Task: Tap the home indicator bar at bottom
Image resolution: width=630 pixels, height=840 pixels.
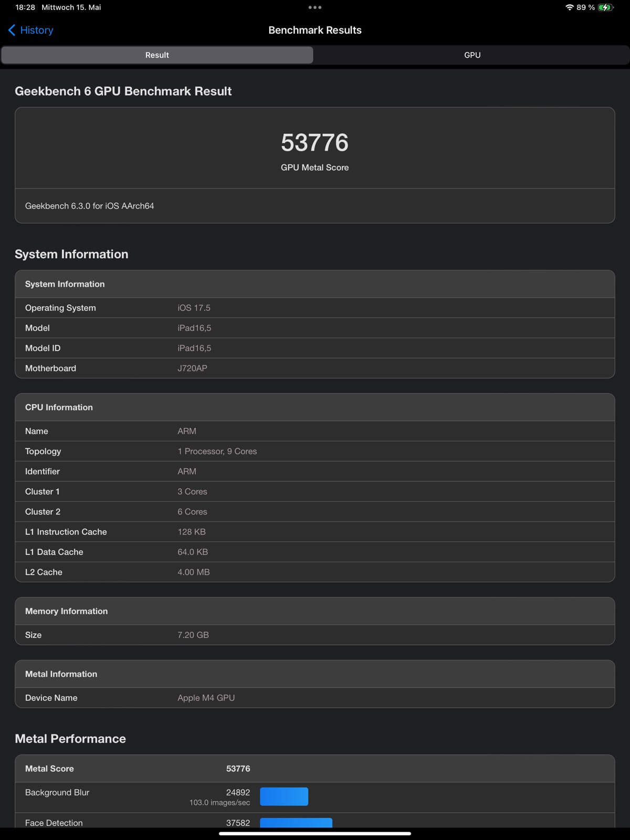Action: pos(315,833)
